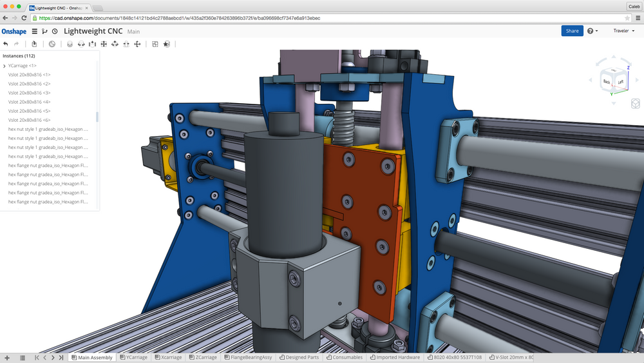The width and height of the screenshot is (644, 363).
Task: Click the toolbar clock icon after Insert
Action: 52,44
